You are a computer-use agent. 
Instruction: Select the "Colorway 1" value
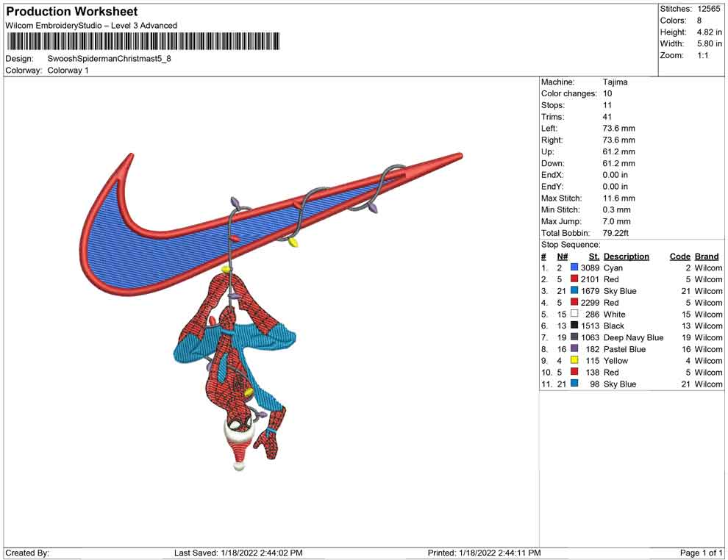tap(68, 71)
